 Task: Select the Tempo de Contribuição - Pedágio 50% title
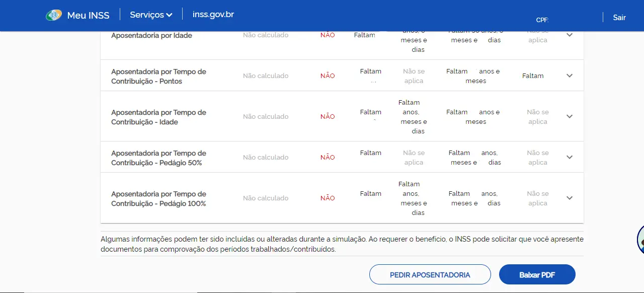click(x=158, y=158)
